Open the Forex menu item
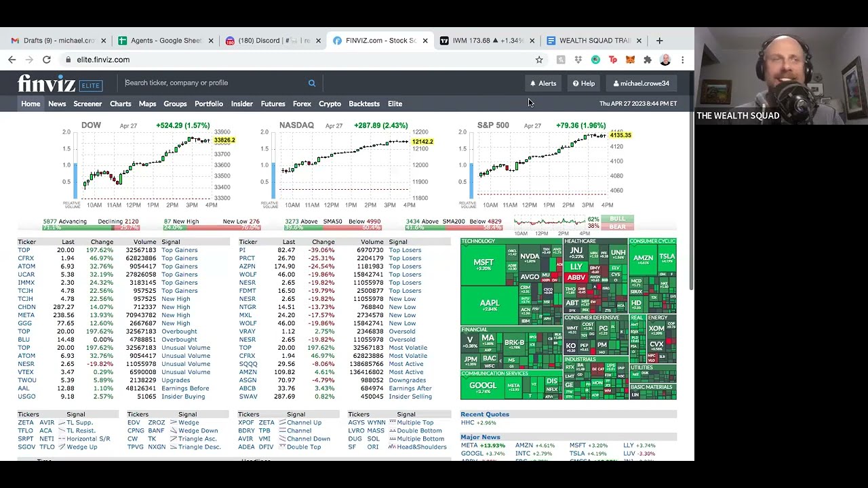The width and height of the screenshot is (868, 488). pos(302,104)
